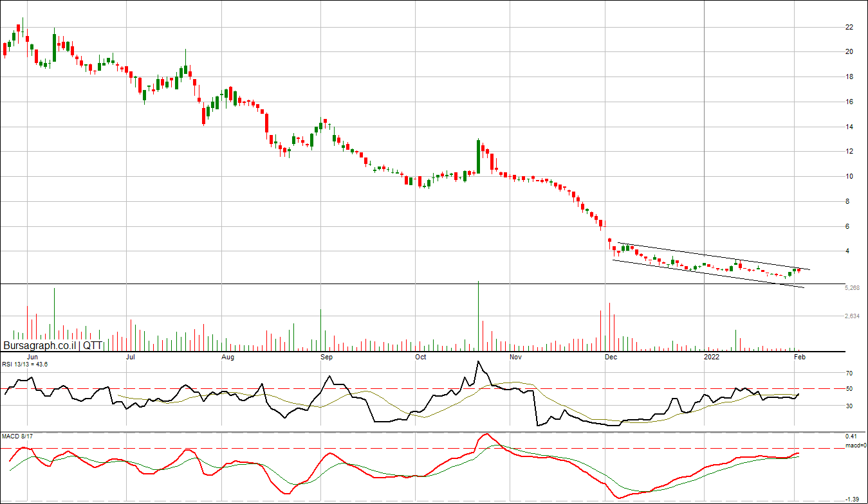
Task: Select the 14 price level label
Action: [849, 127]
